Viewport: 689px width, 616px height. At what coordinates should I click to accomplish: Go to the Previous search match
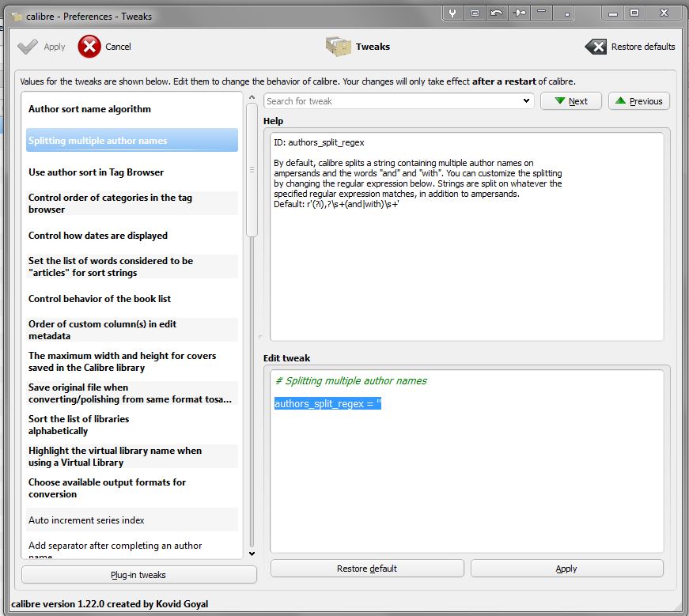(639, 101)
